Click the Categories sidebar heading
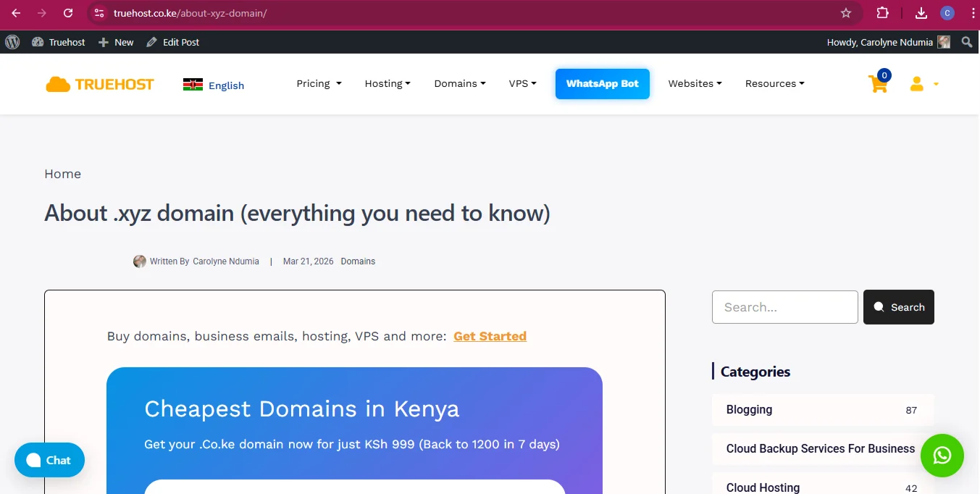Screen dimensions: 980x494 point(755,372)
